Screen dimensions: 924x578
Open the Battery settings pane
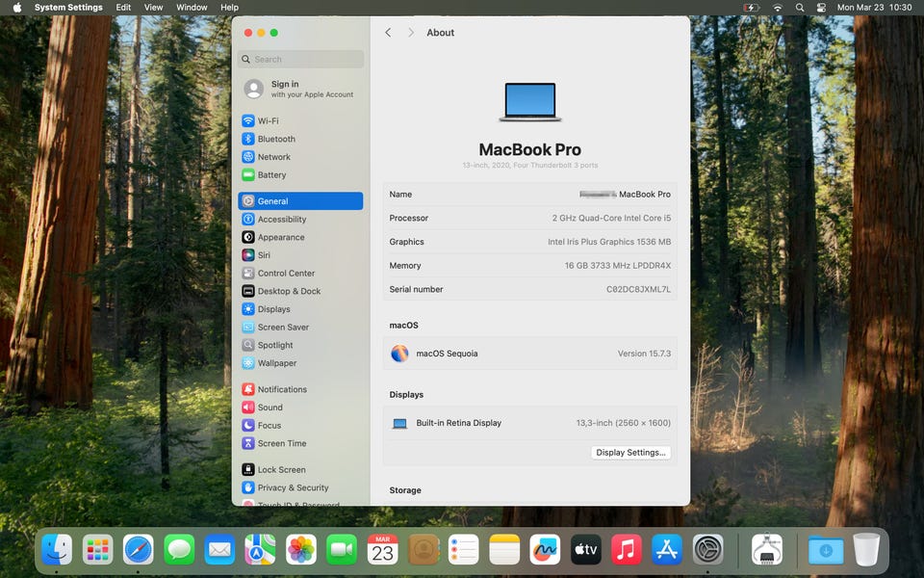click(x=271, y=175)
